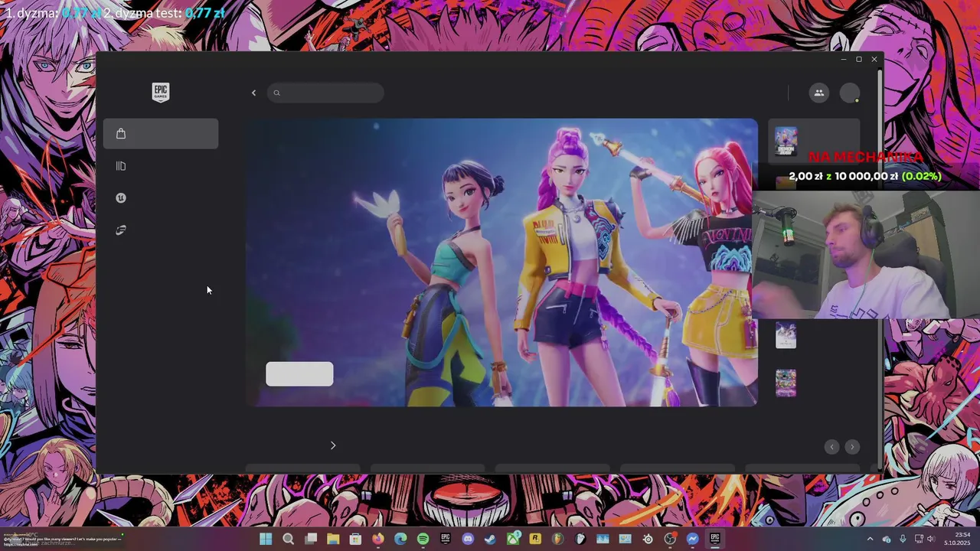Select the Demon-themed thumbnail at carousel top
The height and width of the screenshot is (551, 980).
point(786,142)
